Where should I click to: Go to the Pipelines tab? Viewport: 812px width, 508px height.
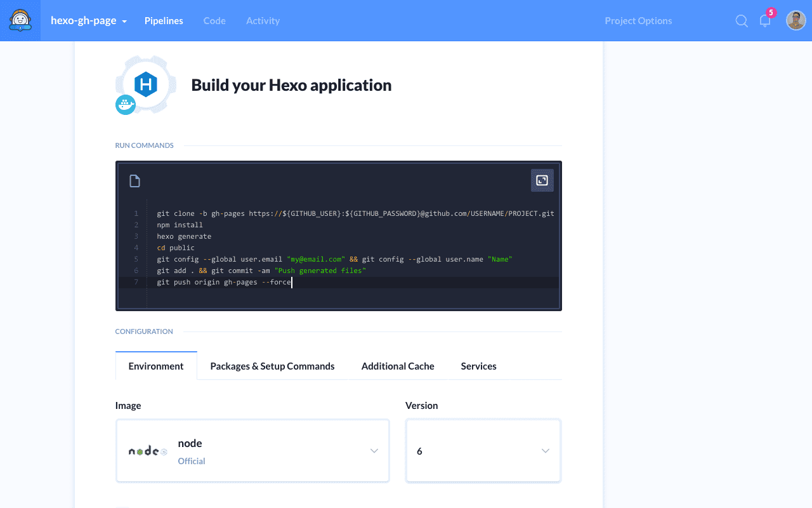[x=164, y=20]
